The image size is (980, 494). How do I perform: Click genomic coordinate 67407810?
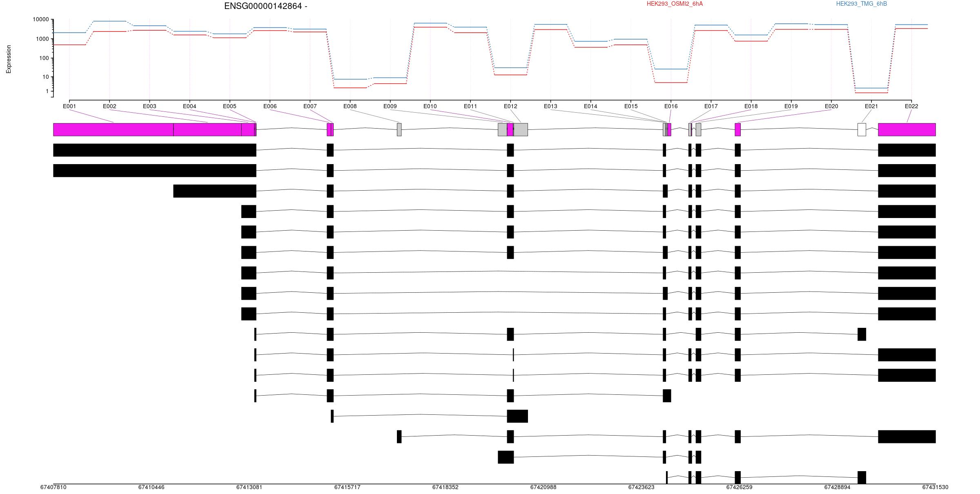pyautogui.click(x=53, y=487)
